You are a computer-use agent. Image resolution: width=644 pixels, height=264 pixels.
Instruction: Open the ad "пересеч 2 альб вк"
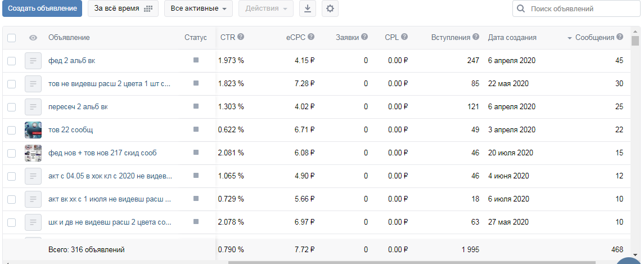78,107
